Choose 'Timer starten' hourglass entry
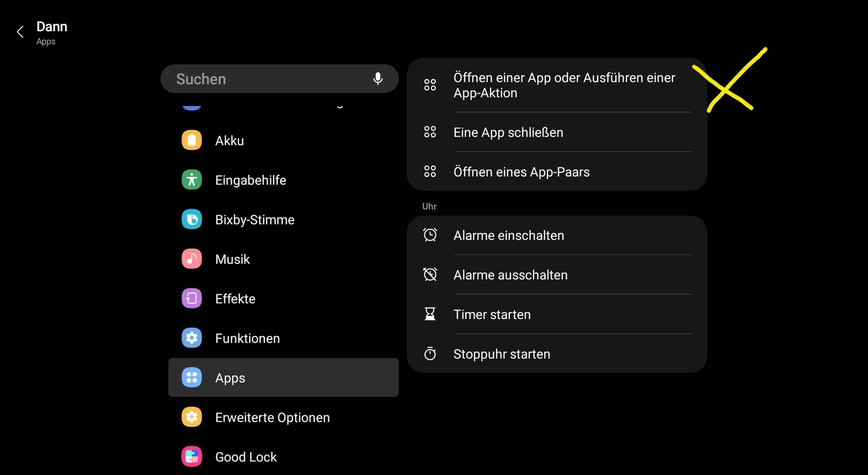Image resolution: width=868 pixels, height=475 pixels. [557, 314]
